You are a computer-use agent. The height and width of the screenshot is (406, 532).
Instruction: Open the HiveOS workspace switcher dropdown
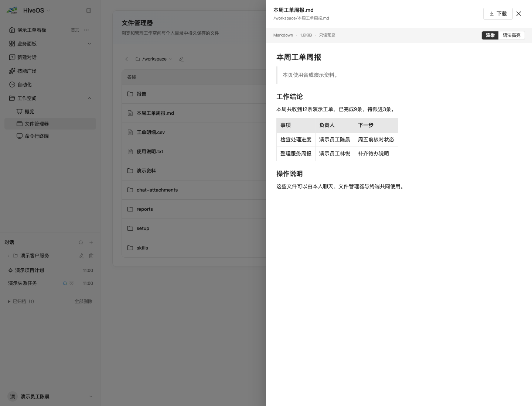37,10
